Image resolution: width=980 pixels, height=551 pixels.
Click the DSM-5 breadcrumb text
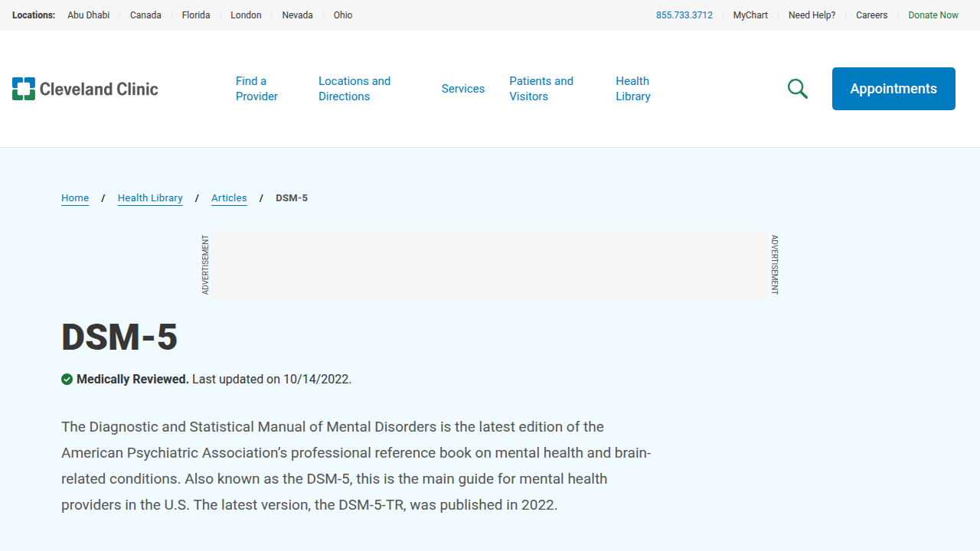292,198
